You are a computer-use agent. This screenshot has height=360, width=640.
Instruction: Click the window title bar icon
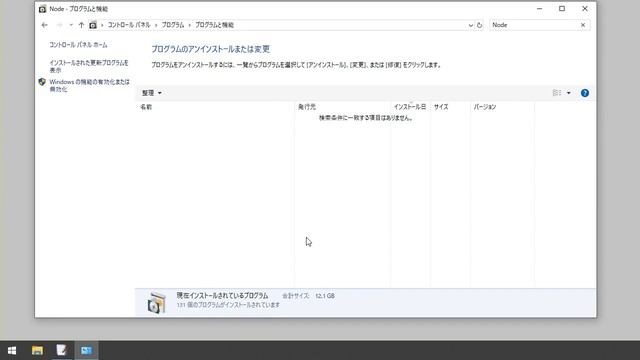pos(42,9)
